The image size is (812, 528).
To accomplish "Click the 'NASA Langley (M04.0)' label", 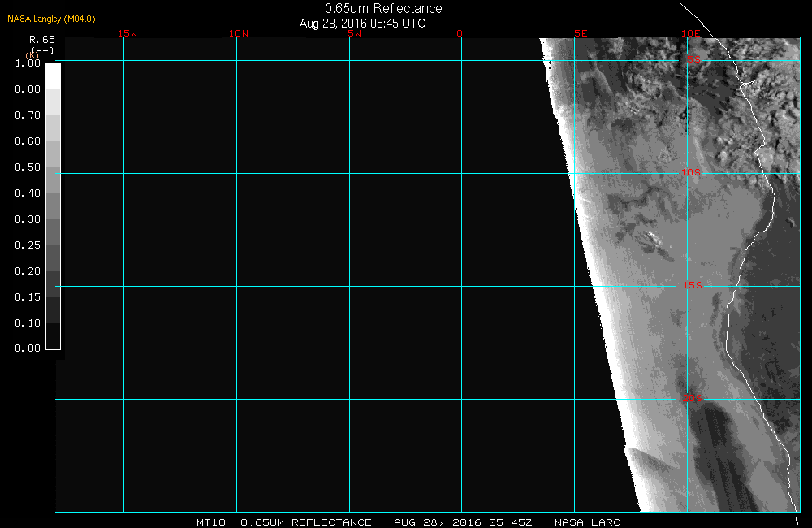I will 51,19.
